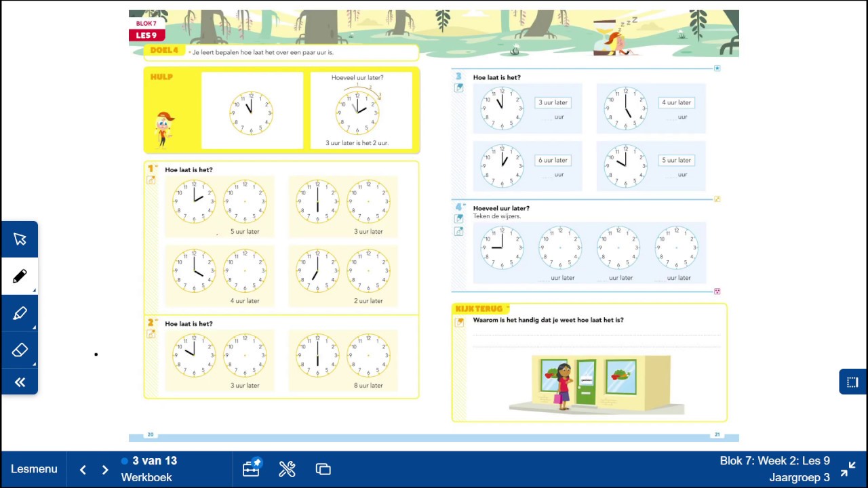The height and width of the screenshot is (488, 868).
Task: Open the upper icon beside exercise 4
Action: coord(459,218)
